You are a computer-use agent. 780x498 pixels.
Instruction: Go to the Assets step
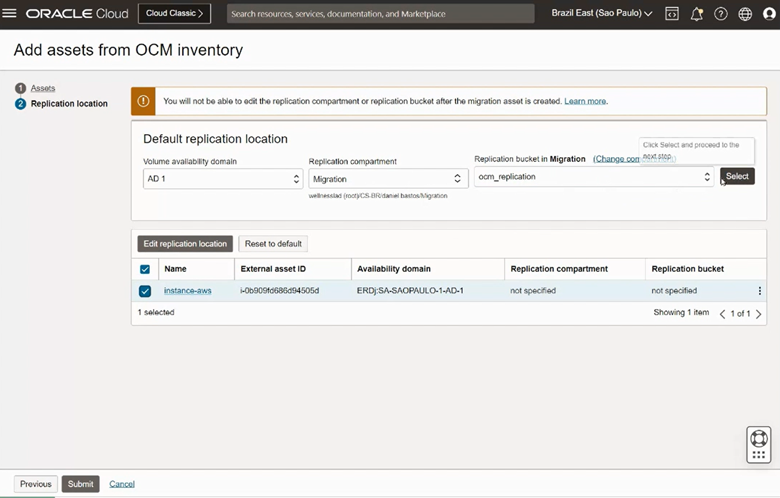(43, 88)
